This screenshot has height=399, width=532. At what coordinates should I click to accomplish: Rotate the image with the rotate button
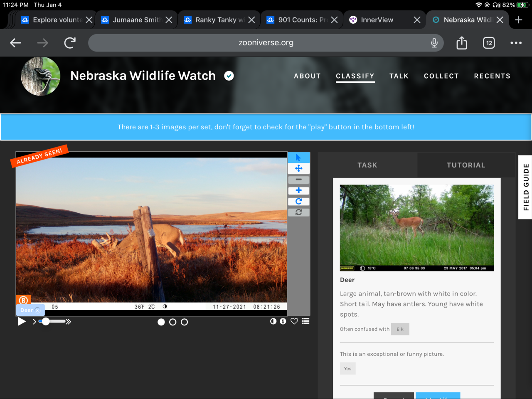click(298, 201)
